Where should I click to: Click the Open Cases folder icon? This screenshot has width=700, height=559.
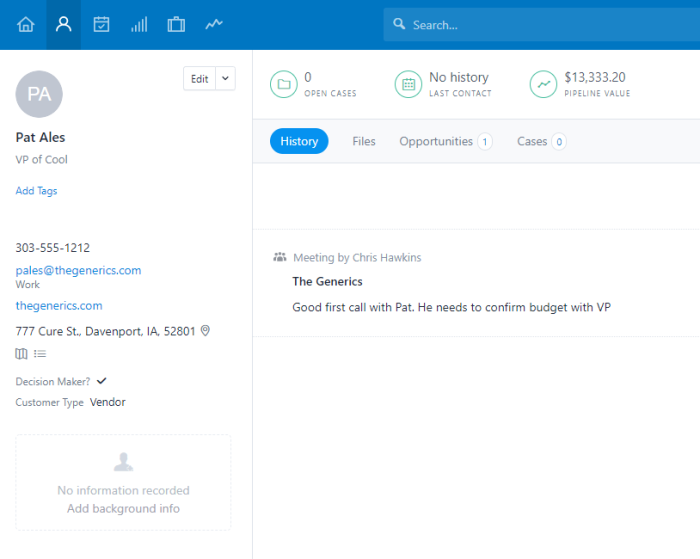pos(283,84)
